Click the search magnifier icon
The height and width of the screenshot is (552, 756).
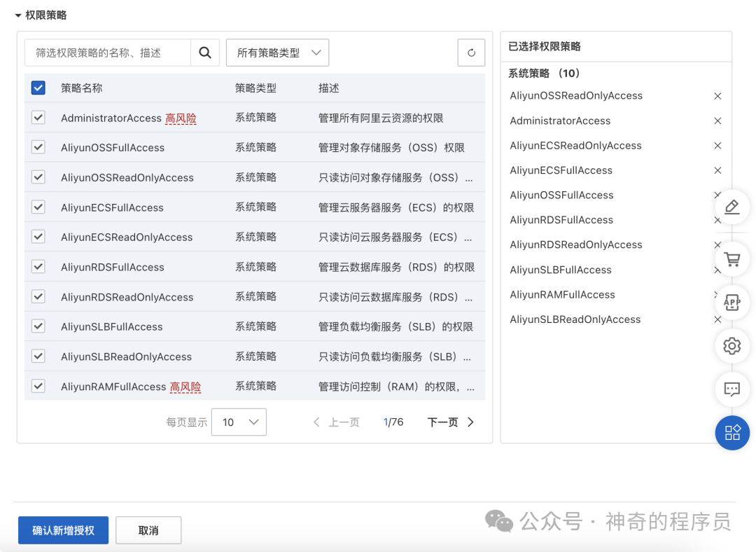click(204, 53)
